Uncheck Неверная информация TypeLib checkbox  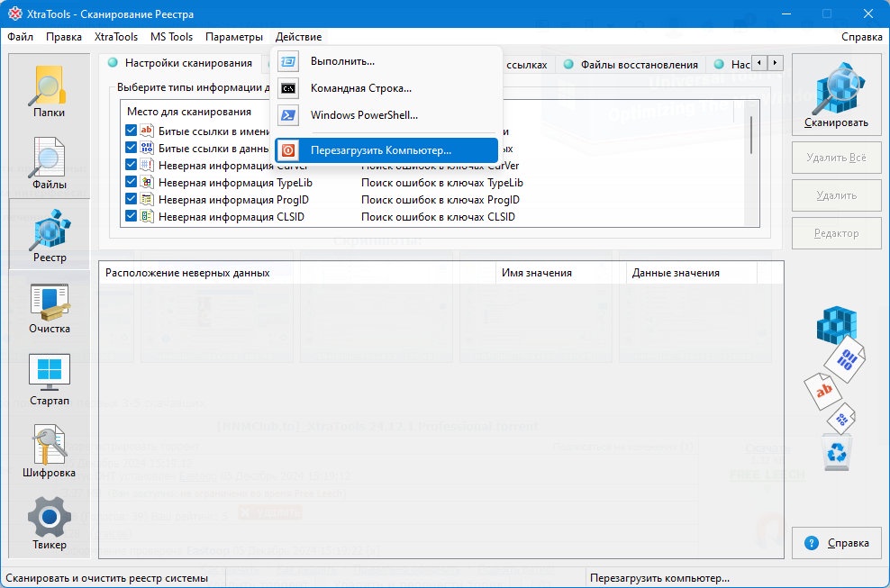click(132, 182)
